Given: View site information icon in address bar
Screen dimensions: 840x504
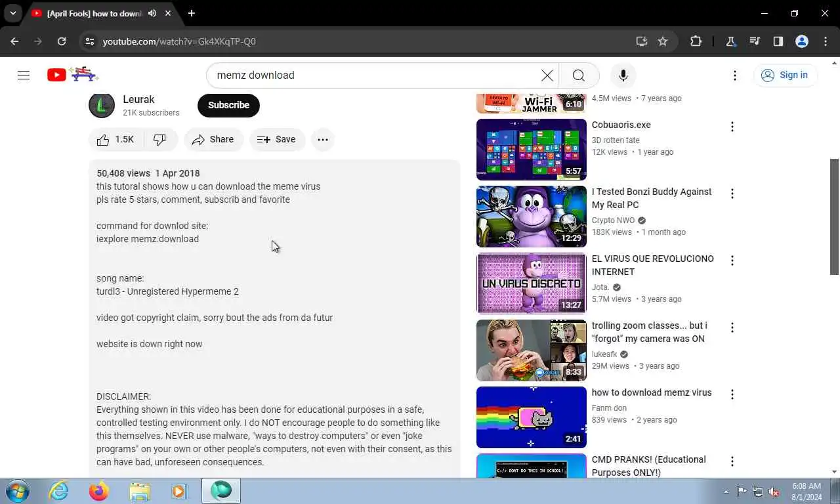Looking at the screenshot, I should click(90, 41).
